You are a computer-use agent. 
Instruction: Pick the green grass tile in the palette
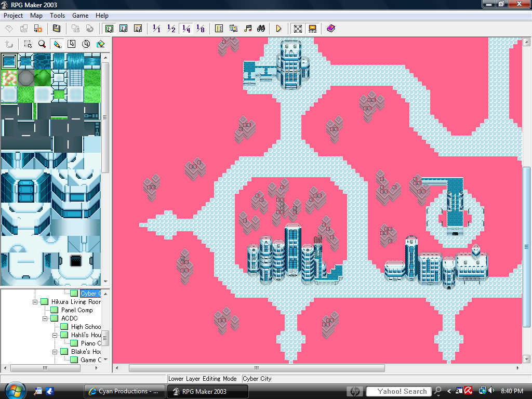(92, 78)
